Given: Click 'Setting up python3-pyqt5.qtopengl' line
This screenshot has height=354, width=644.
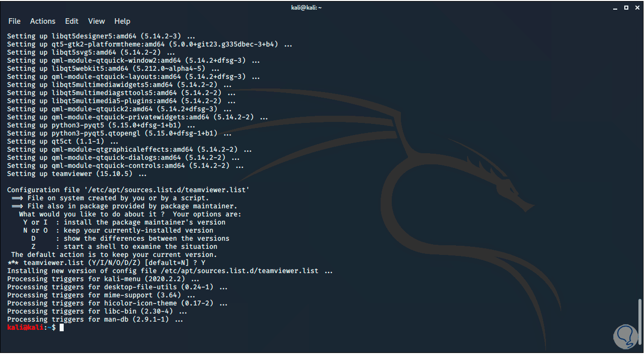Looking at the screenshot, I should click(x=119, y=134).
